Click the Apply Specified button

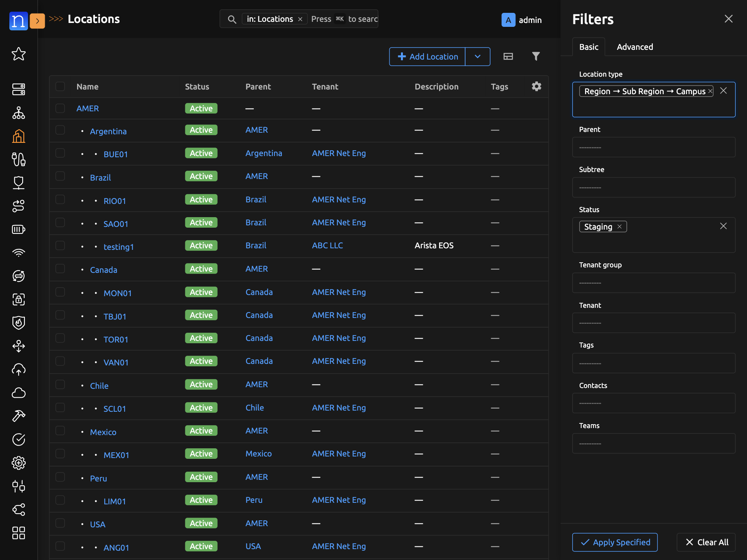pos(614,542)
